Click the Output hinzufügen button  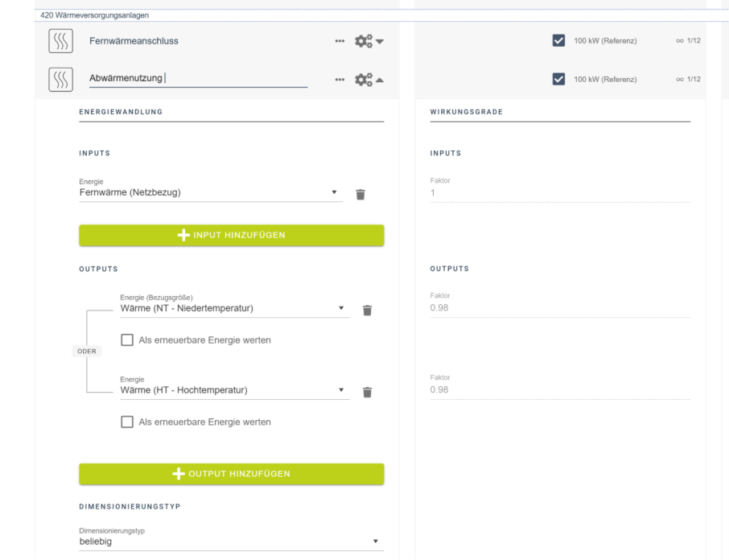[231, 474]
